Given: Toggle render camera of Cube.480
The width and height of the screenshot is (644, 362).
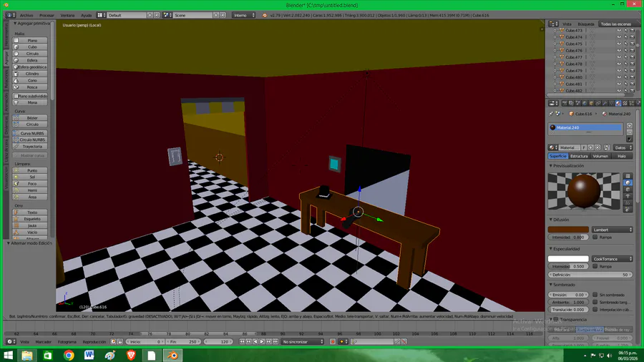Looking at the screenshot, I should [x=632, y=77].
